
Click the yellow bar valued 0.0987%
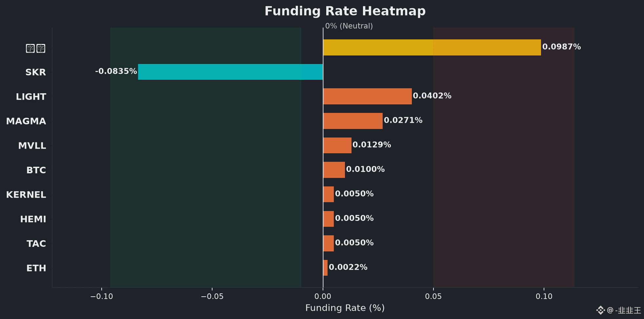432,47
